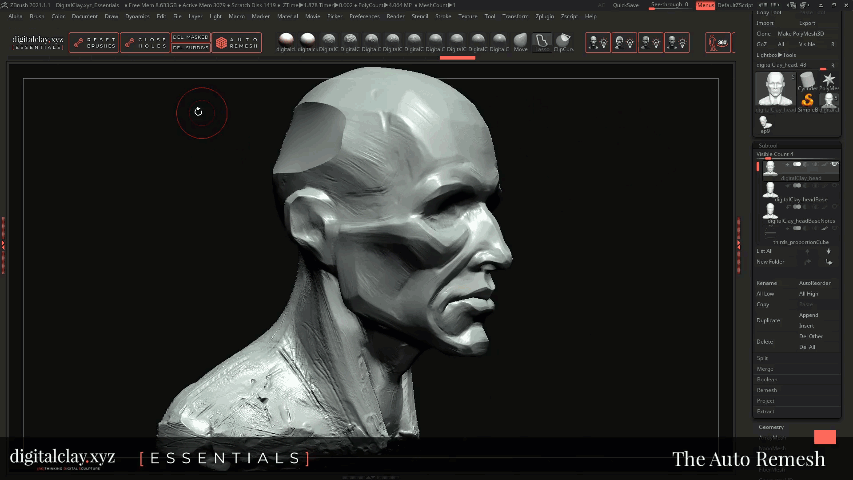The height and width of the screenshot is (480, 853).
Task: Select the sixth clay brush icon
Action: (x=392, y=40)
